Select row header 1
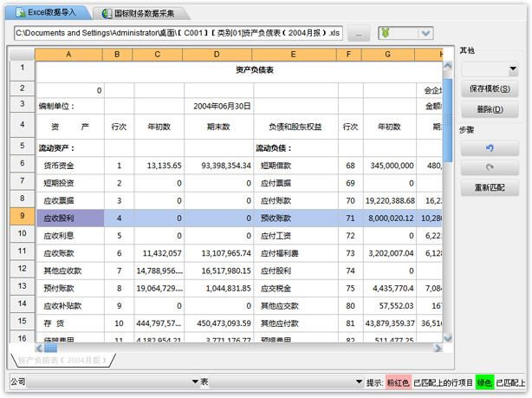 (x=22, y=70)
